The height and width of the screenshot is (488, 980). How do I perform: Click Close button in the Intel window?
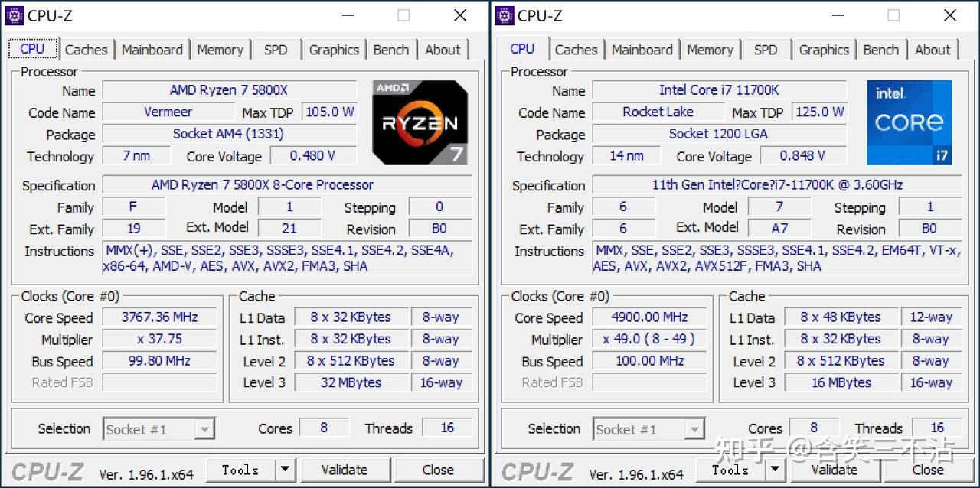[928, 470]
